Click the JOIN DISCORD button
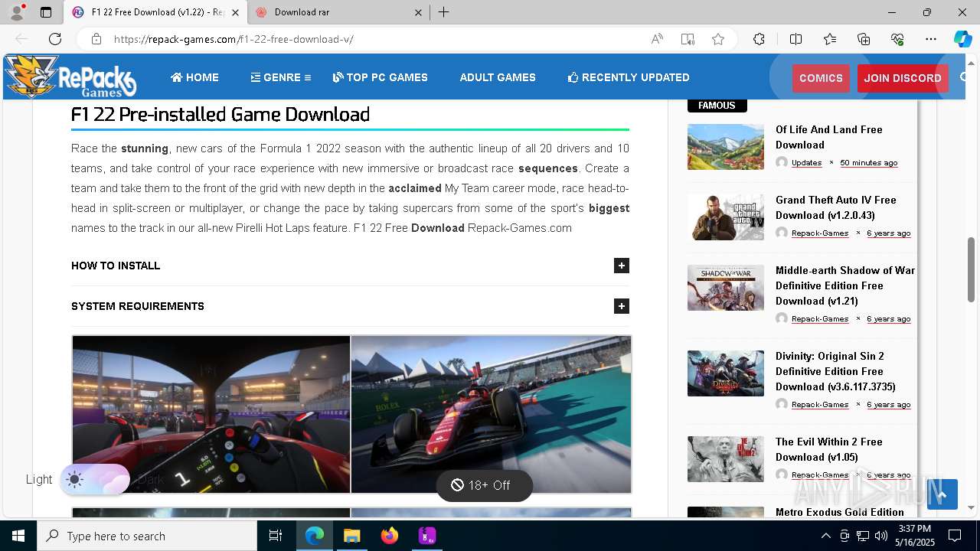The image size is (980, 551). pyautogui.click(x=903, y=78)
